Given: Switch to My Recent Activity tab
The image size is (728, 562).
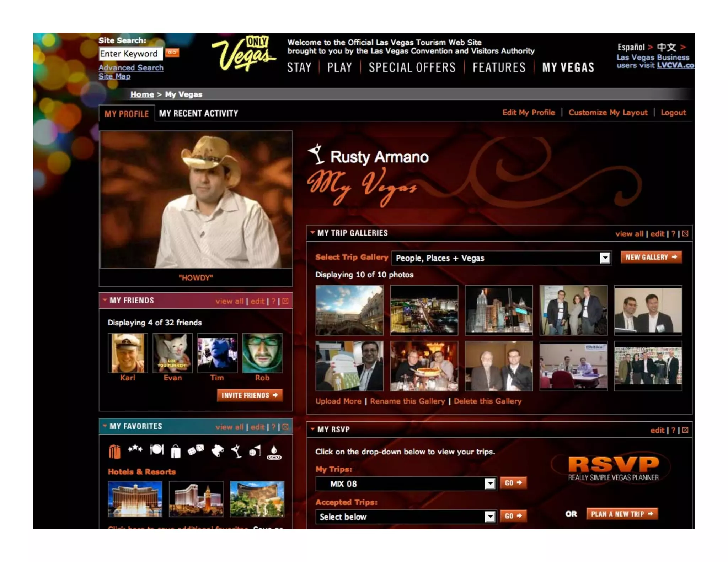Looking at the screenshot, I should pos(198,113).
